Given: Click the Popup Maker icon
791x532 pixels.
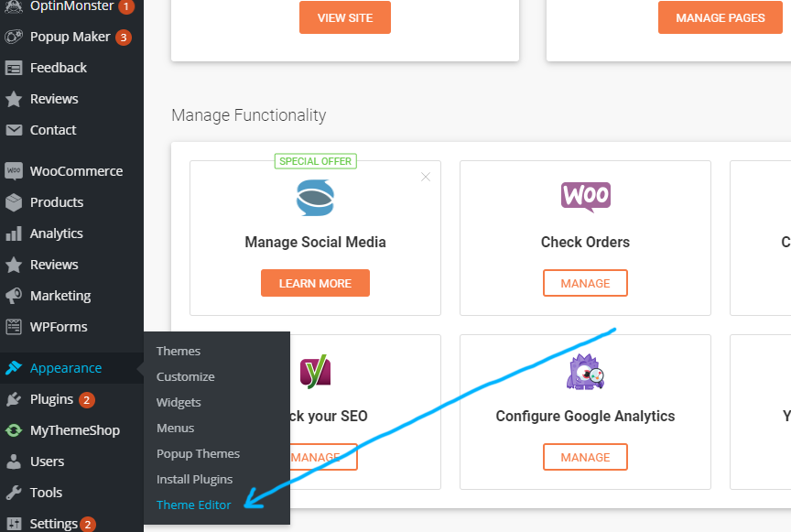Looking at the screenshot, I should click(x=14, y=37).
